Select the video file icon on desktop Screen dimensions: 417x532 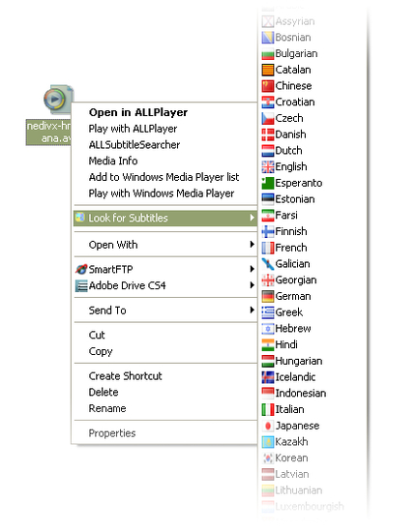(x=58, y=100)
